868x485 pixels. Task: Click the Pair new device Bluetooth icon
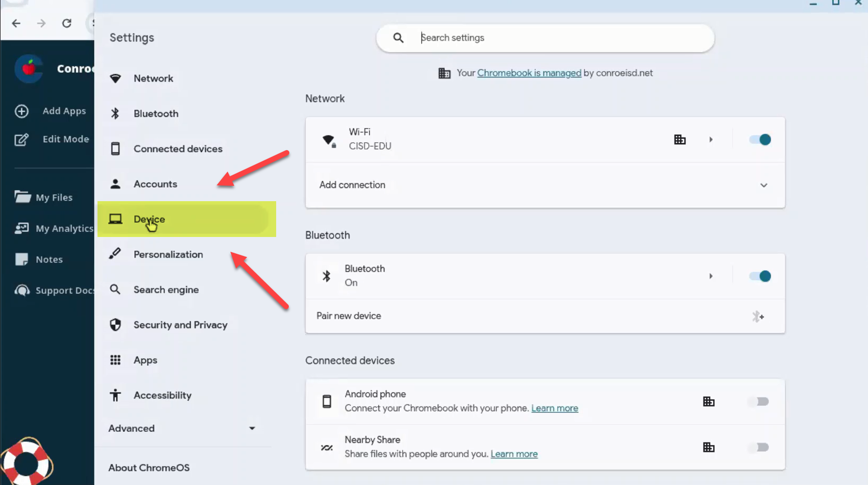pyautogui.click(x=758, y=316)
